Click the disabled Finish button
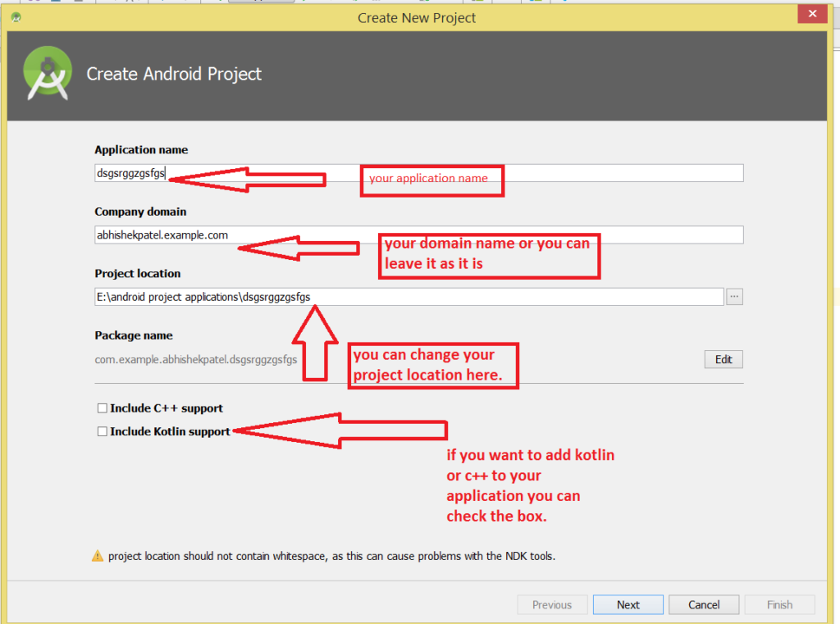Screen dimensions: 840x624 778,604
